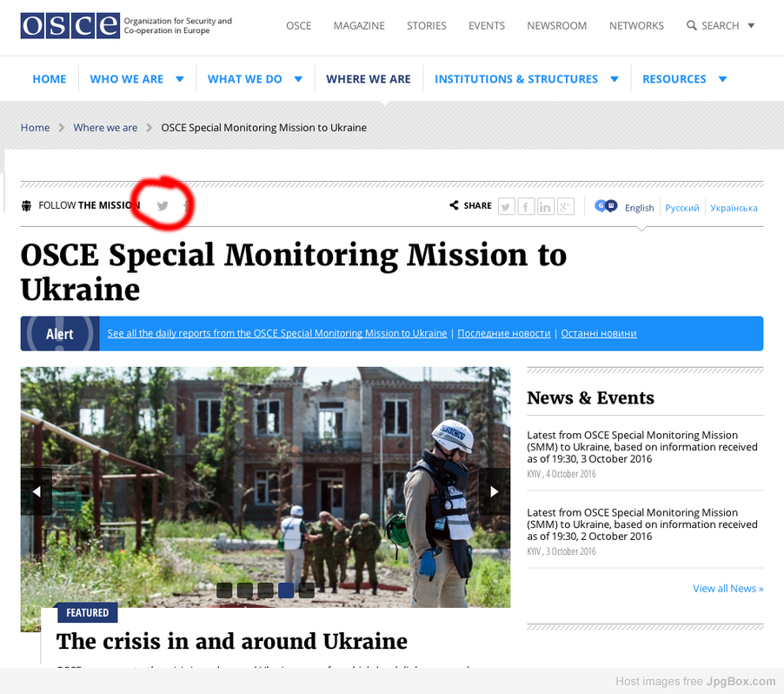Open the MAGAZINE menu item
This screenshot has height=694, width=784.
(359, 25)
